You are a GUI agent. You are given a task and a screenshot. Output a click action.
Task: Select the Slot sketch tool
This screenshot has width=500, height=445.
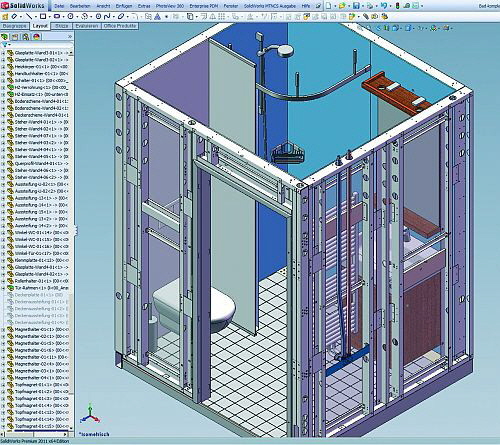57,16
